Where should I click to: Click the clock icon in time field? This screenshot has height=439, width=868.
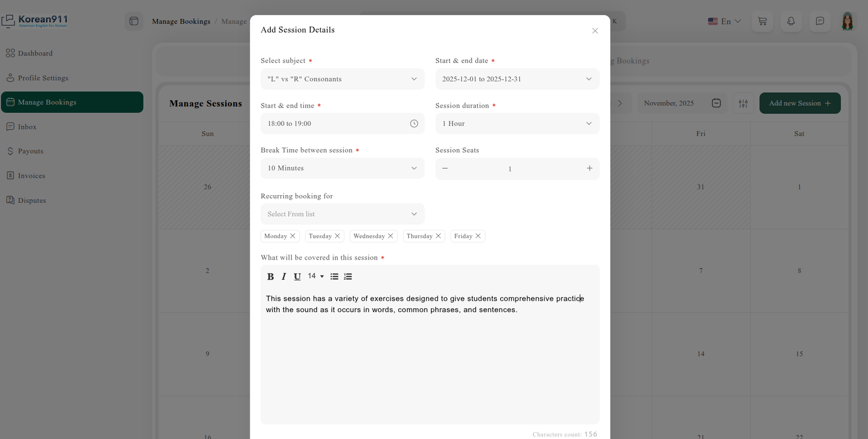pos(414,124)
